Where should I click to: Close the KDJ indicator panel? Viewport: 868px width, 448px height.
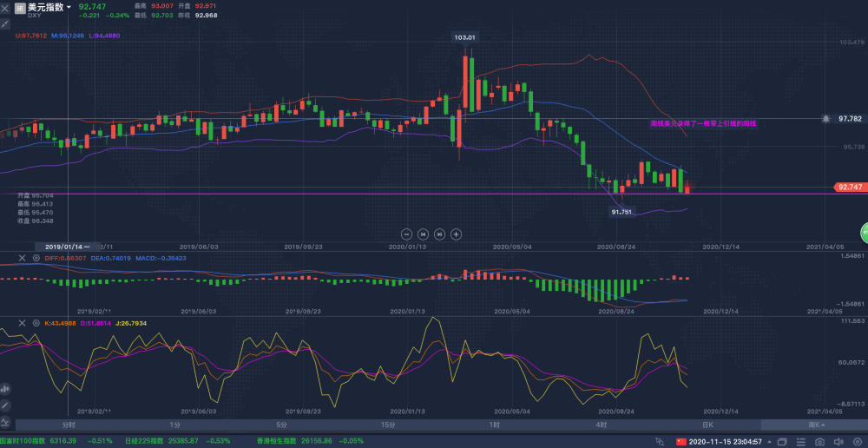(x=23, y=323)
